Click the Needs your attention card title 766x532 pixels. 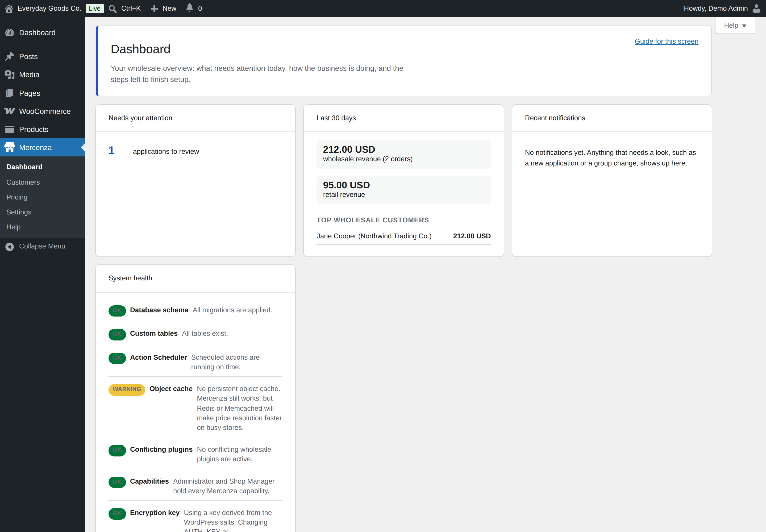pos(140,118)
